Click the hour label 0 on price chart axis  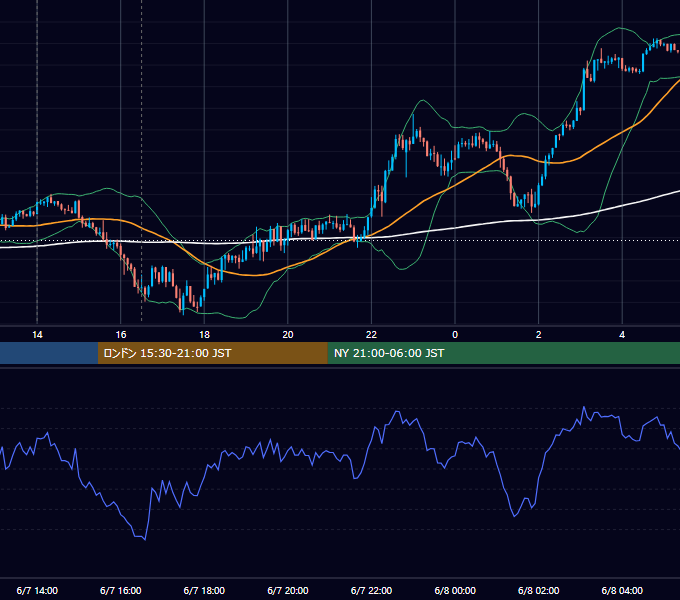coord(455,335)
